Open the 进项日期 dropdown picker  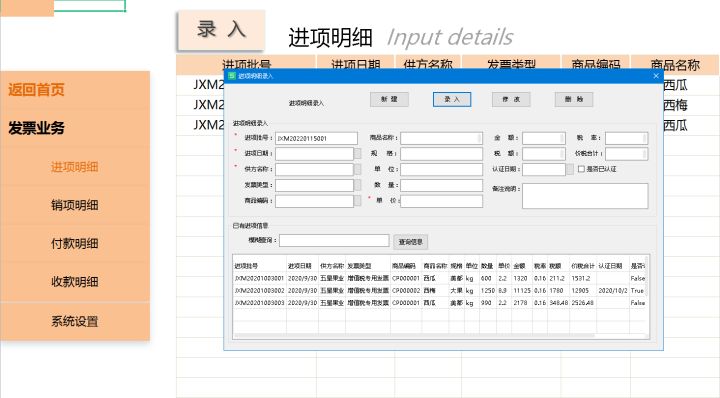point(358,153)
